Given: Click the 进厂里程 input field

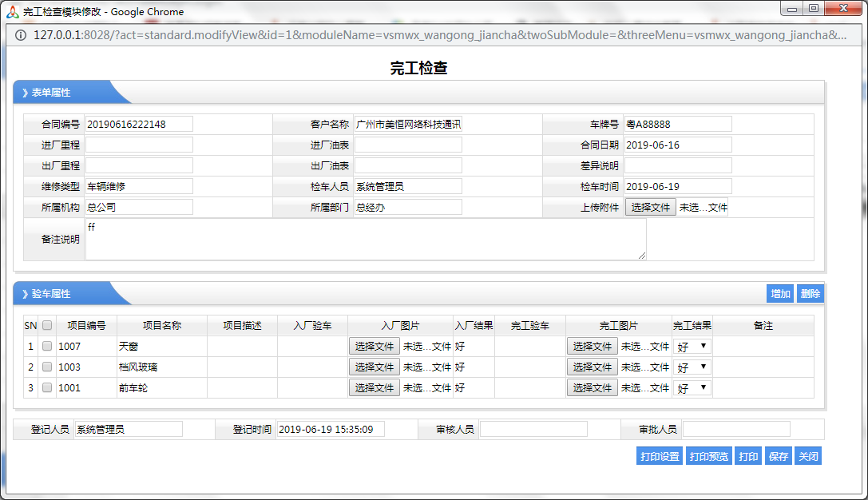Looking at the screenshot, I should (139, 145).
